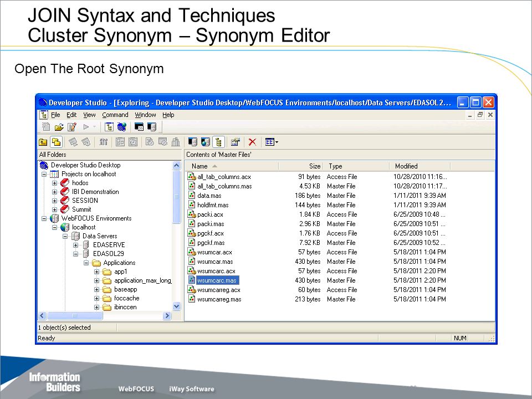Select the ibinccen folder

[125, 307]
